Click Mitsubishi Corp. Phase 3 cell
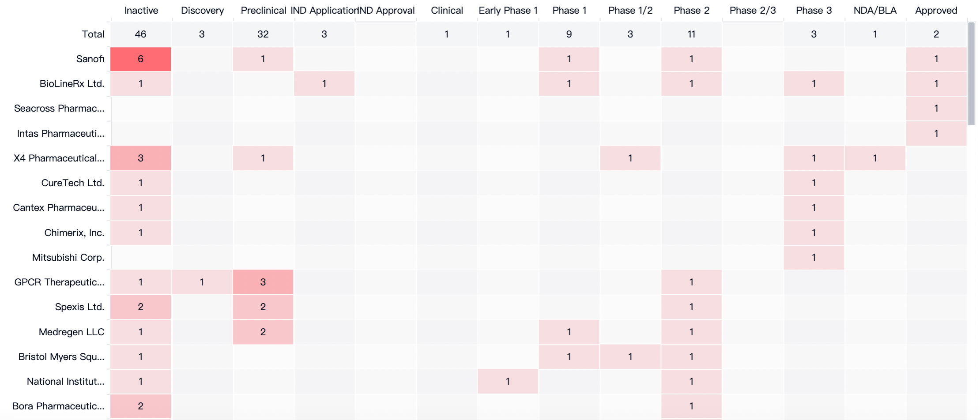Screen dimensions: 980x420 click(x=814, y=258)
